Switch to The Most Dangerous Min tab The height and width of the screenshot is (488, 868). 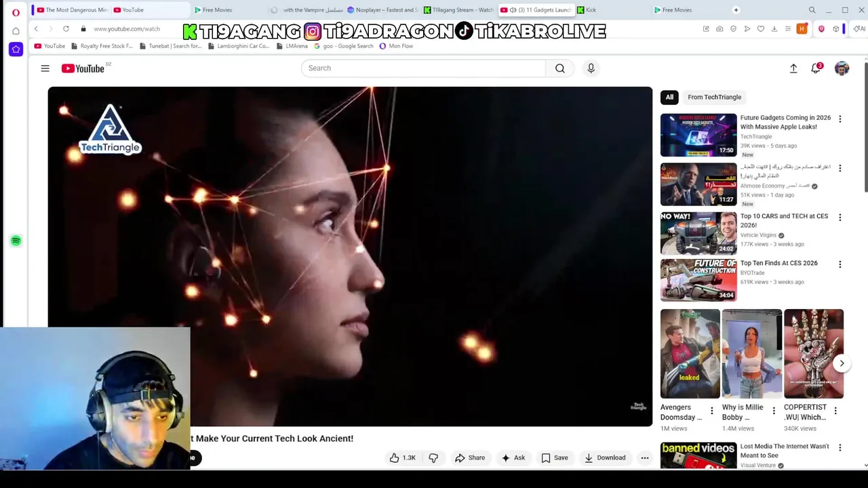[72, 10]
